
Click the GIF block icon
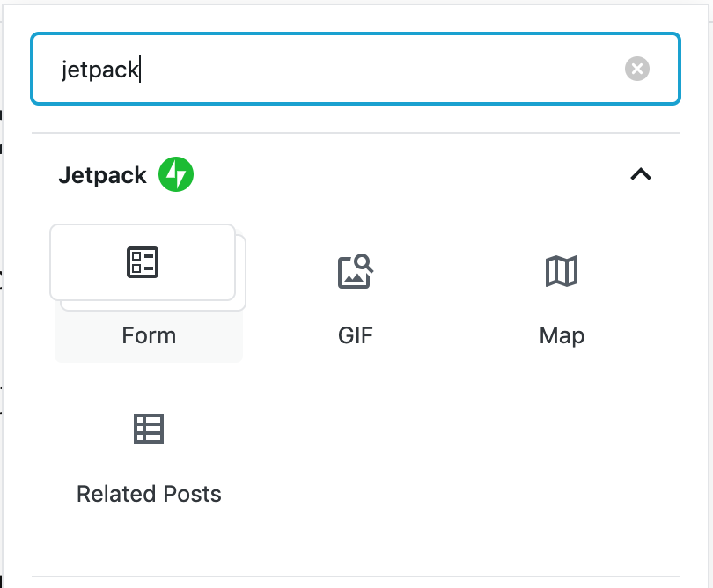(x=356, y=272)
